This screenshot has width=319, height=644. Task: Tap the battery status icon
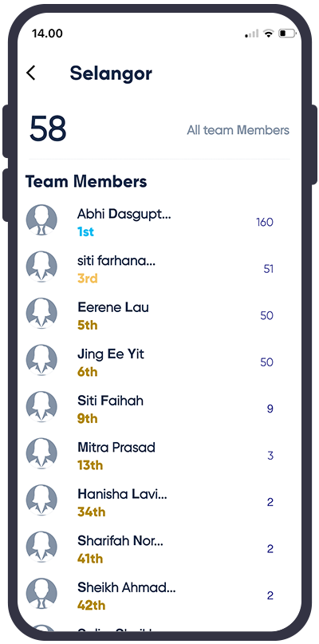pyautogui.click(x=287, y=34)
